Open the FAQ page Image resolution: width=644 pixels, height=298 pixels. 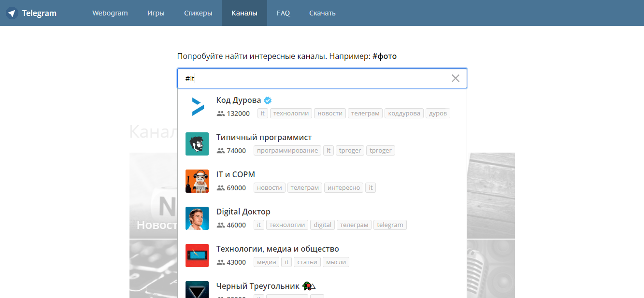[x=283, y=13]
